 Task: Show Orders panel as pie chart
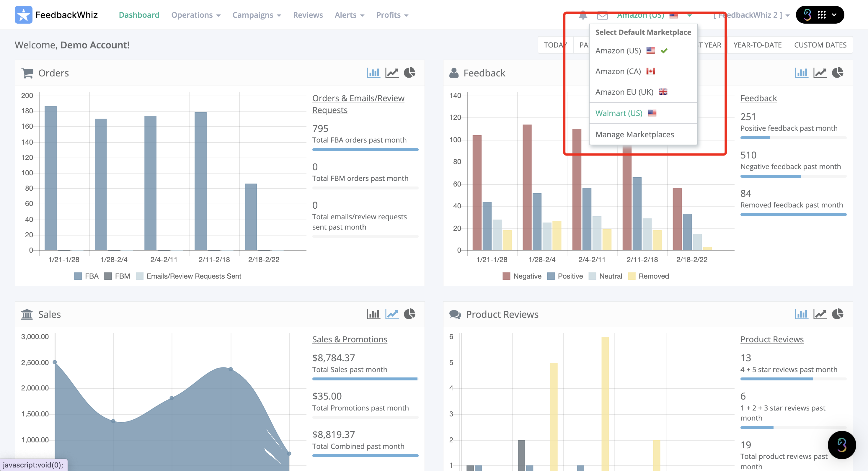[x=410, y=73]
